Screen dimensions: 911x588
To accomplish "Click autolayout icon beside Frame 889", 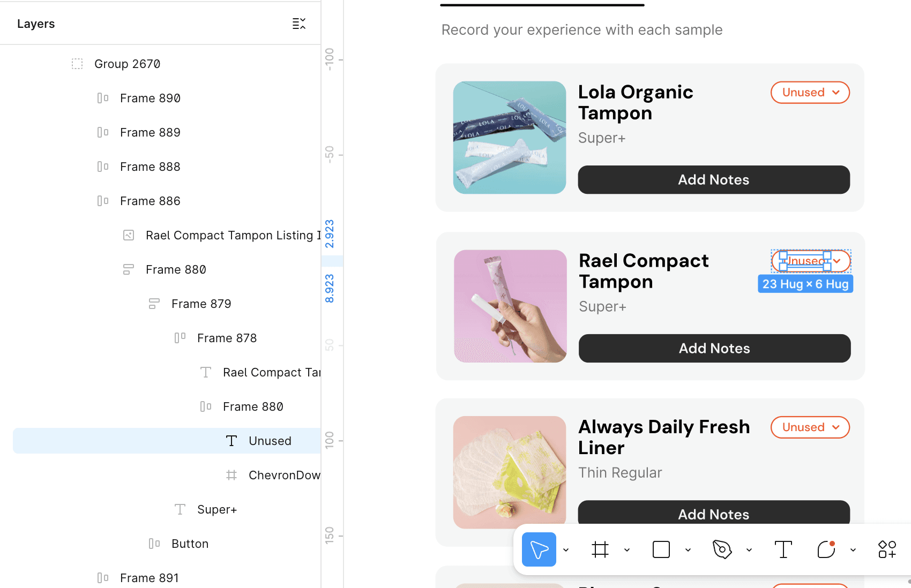I will coord(103,132).
